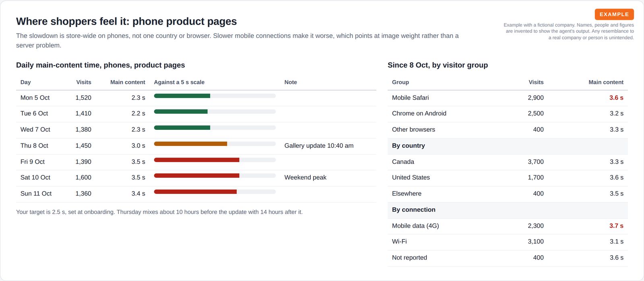Image resolution: width=644 pixels, height=281 pixels.
Task: Click the 'Mobile data (4G)' row label
Action: pyautogui.click(x=415, y=226)
